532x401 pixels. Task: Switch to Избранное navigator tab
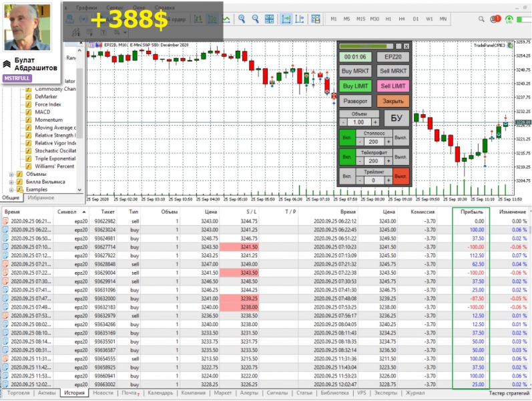pyautogui.click(x=41, y=197)
